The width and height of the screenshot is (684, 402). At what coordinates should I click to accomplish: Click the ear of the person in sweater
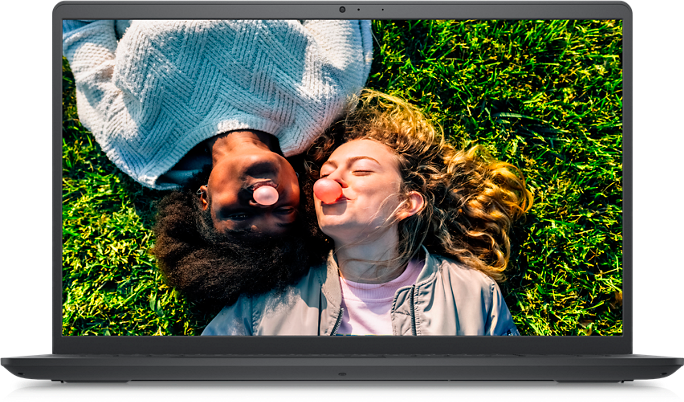point(203,197)
